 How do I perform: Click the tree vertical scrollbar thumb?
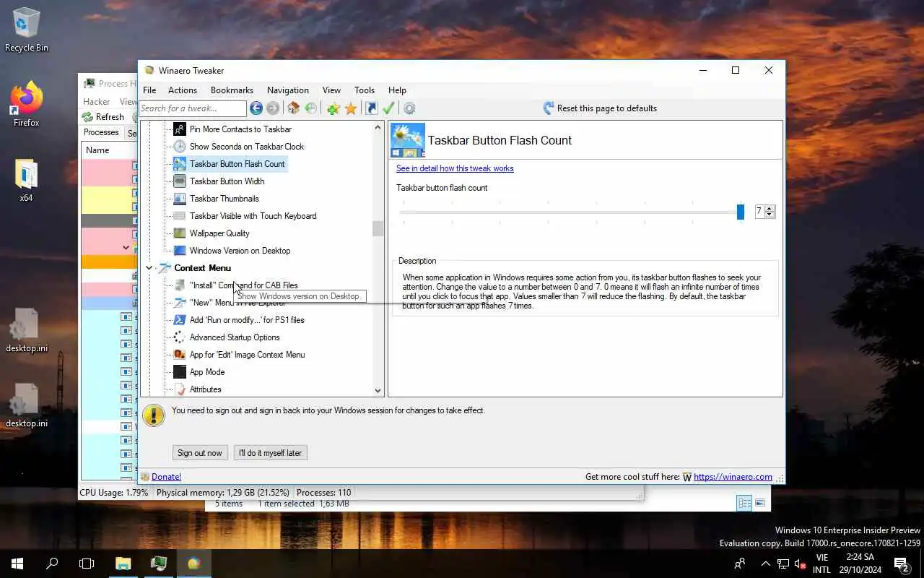pos(378,228)
